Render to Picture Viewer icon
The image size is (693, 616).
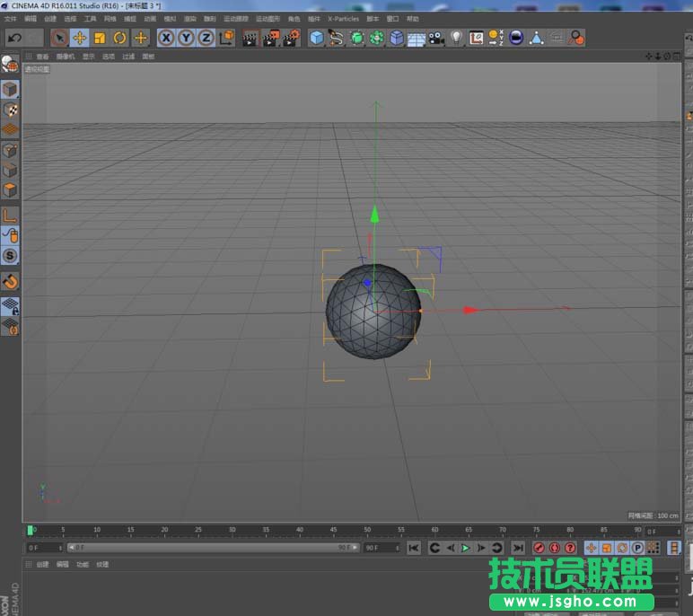pos(271,38)
